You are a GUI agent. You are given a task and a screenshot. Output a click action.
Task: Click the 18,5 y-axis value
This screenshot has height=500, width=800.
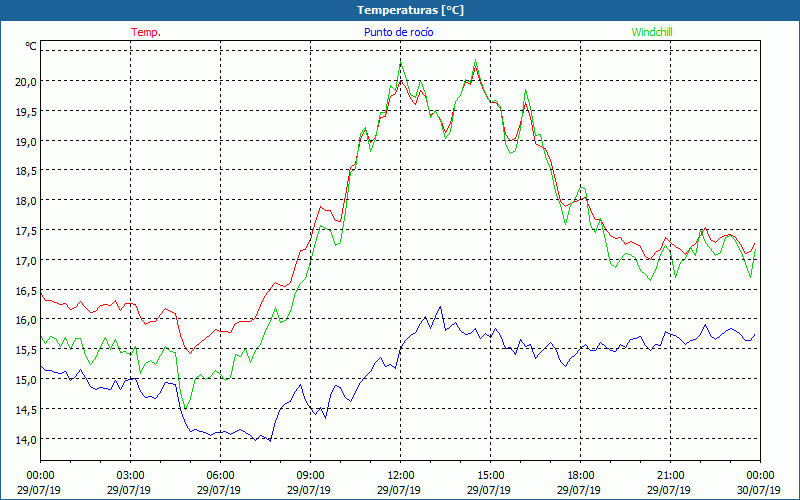click(26, 171)
